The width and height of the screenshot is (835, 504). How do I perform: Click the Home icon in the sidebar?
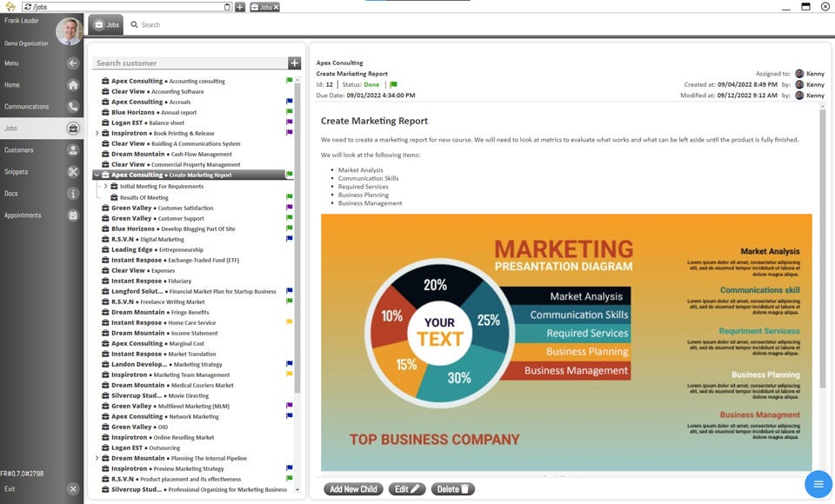[73, 83]
